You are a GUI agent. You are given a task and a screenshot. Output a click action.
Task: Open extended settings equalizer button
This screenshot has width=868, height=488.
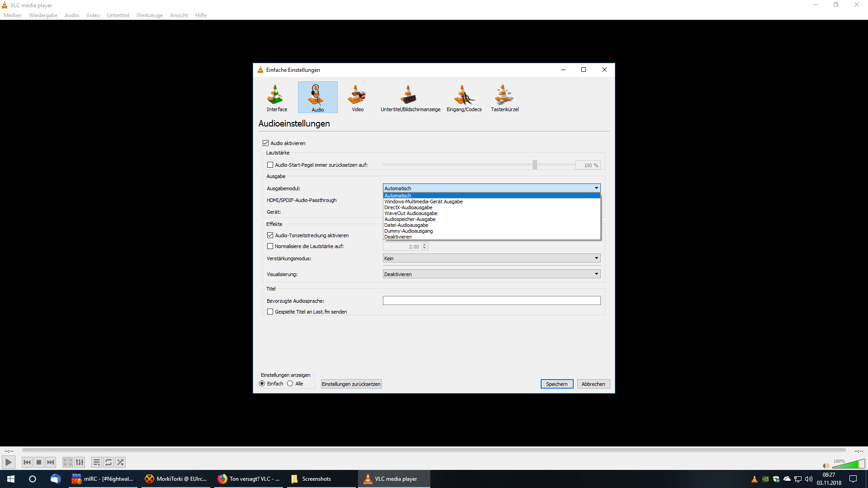pos(80,462)
